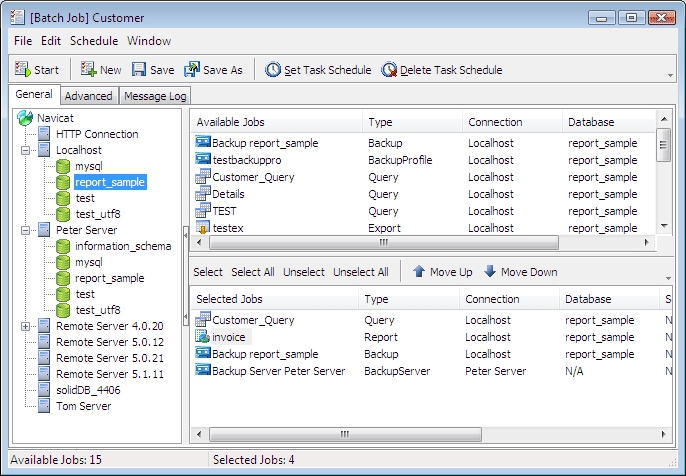Viewport: 686px width, 476px height.
Task: Select Remote Server 5.1.11 in tree
Action: (110, 374)
